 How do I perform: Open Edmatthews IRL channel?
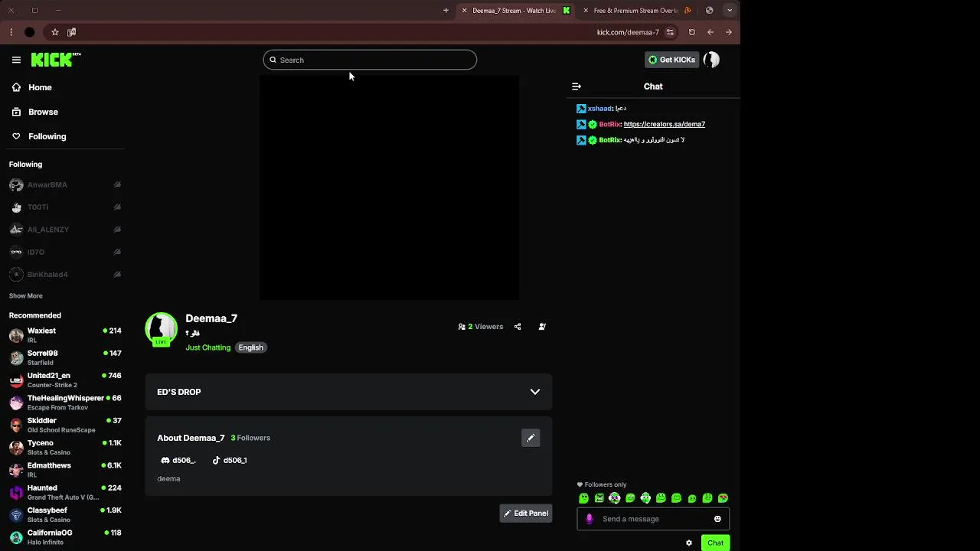tap(64, 470)
